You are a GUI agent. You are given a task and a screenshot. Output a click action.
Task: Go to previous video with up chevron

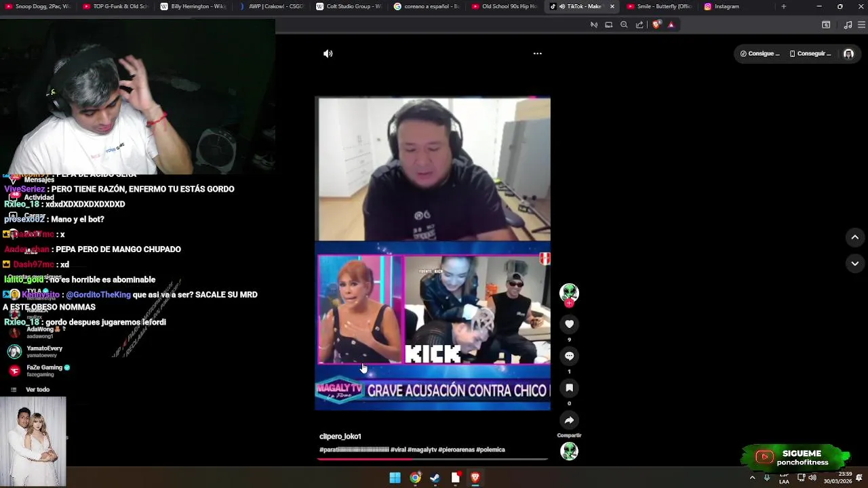click(x=854, y=237)
